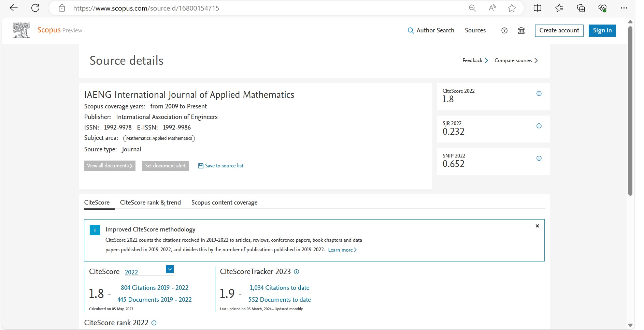This screenshot has width=644, height=330.
Task: Open 552 Documents to date link
Action: tap(280, 300)
